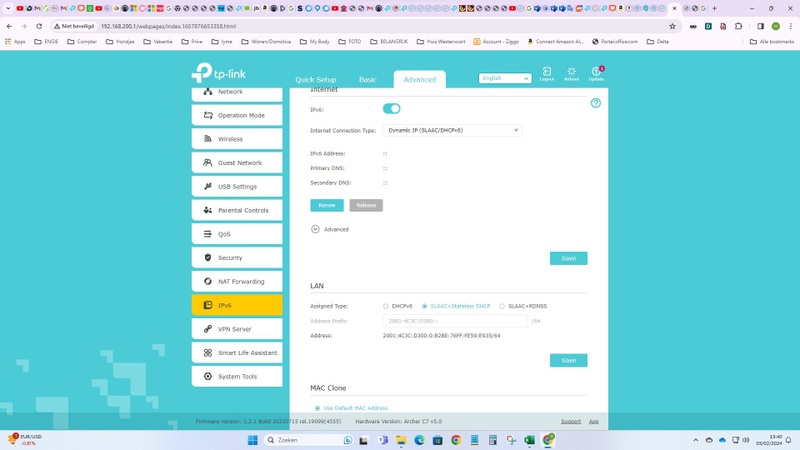Image resolution: width=800 pixels, height=450 pixels.
Task: Open the Microsoft Store taskbar icon
Action: tap(437, 440)
